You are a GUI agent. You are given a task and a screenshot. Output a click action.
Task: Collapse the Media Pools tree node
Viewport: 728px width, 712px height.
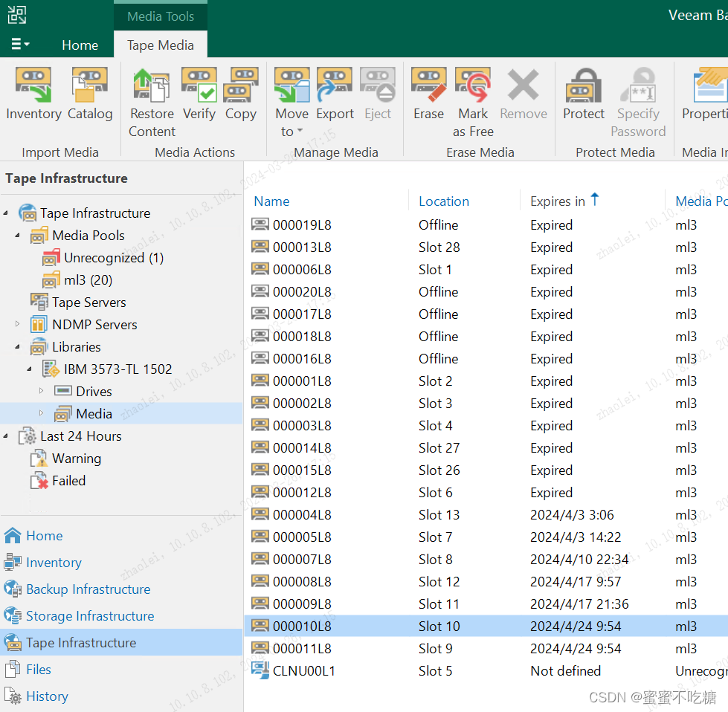[x=17, y=236]
